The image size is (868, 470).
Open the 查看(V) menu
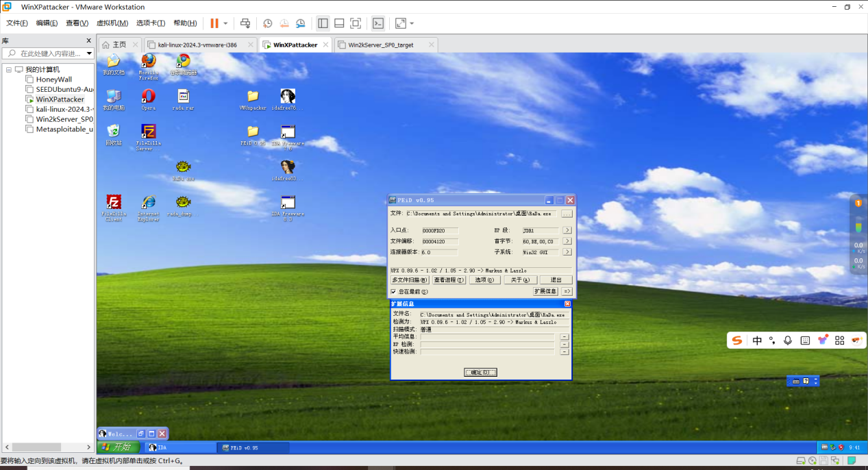pyautogui.click(x=77, y=23)
